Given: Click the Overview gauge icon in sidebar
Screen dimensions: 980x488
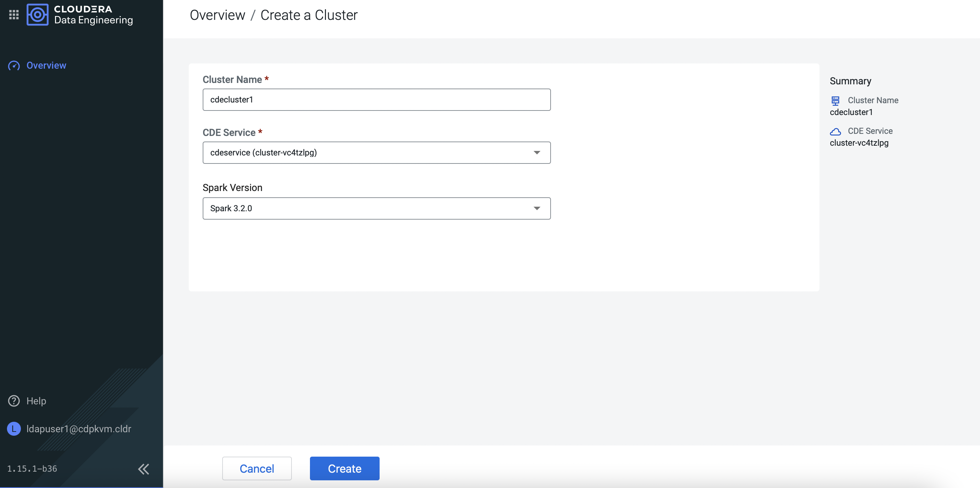Looking at the screenshot, I should (x=14, y=66).
